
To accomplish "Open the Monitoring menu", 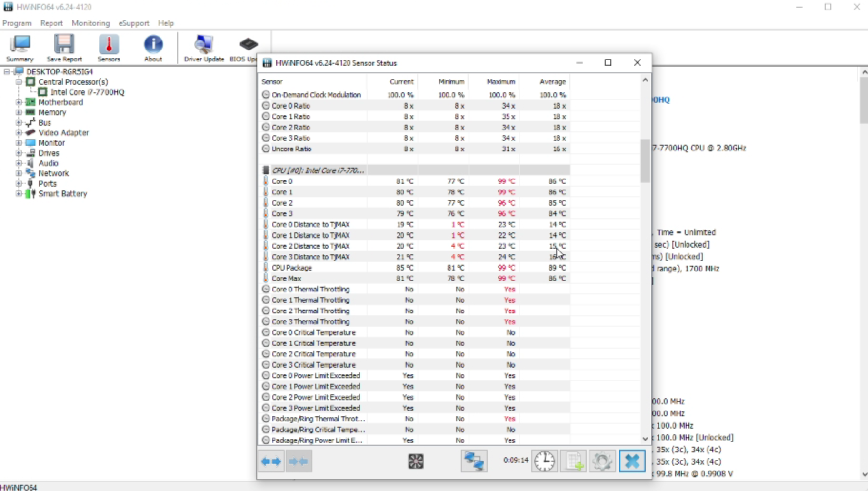I will click(90, 23).
